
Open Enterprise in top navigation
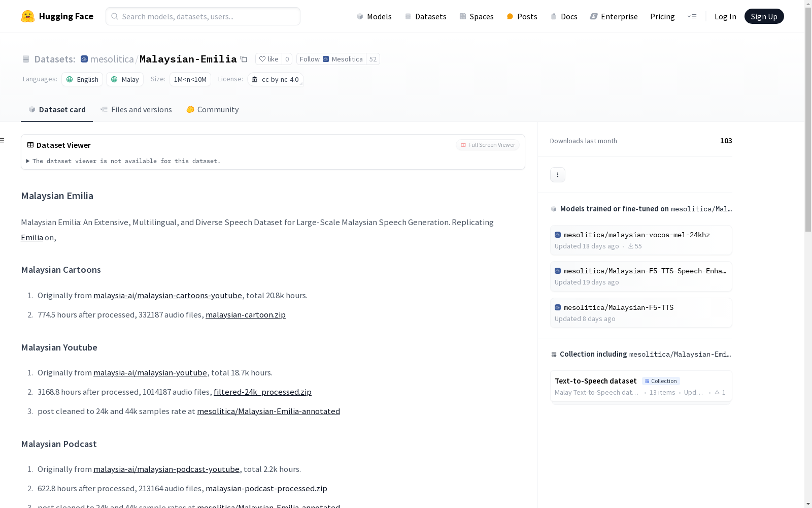614,16
